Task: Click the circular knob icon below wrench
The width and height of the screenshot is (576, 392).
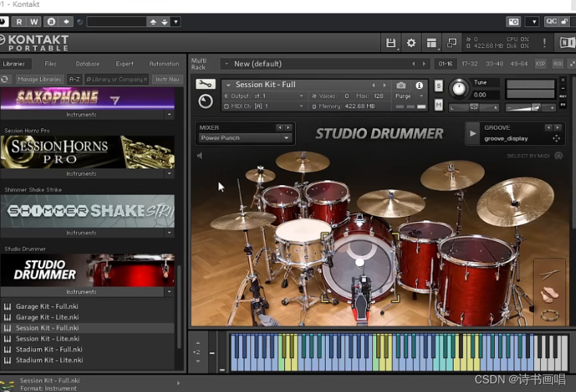Action: [x=205, y=101]
